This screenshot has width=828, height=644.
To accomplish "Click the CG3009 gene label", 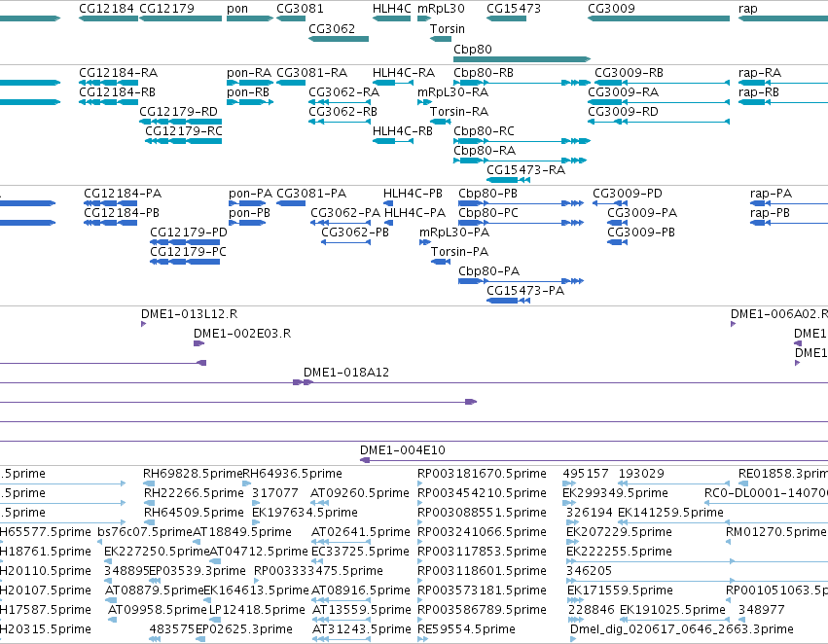I will click(x=611, y=9).
